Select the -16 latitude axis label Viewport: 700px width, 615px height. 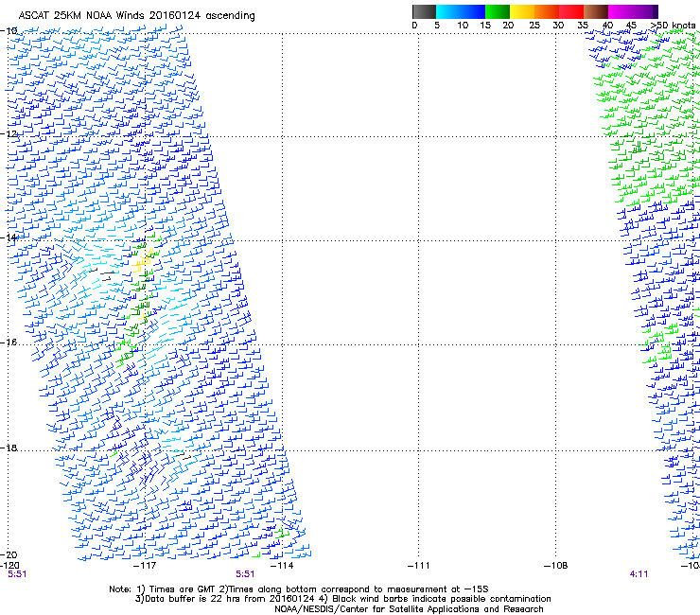tap(9, 343)
